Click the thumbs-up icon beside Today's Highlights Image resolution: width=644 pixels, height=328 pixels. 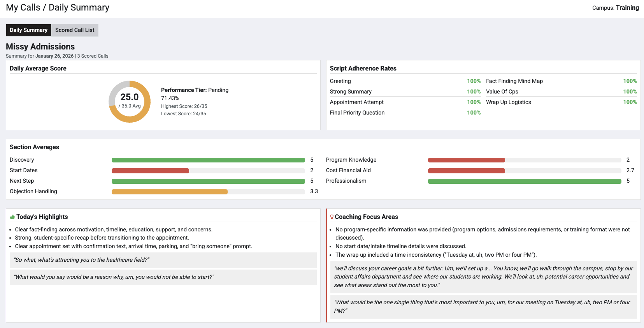point(12,217)
